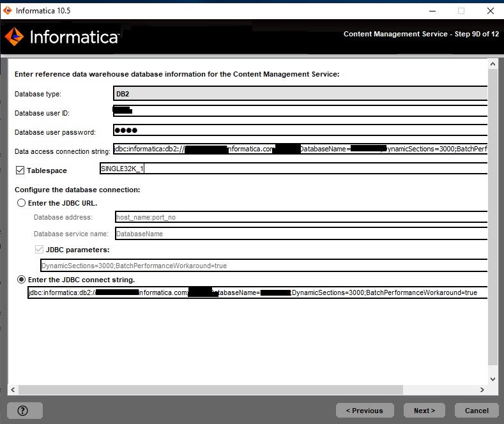This screenshot has width=504, height=424.
Task: Cancel the installer wizard
Action: (477, 411)
